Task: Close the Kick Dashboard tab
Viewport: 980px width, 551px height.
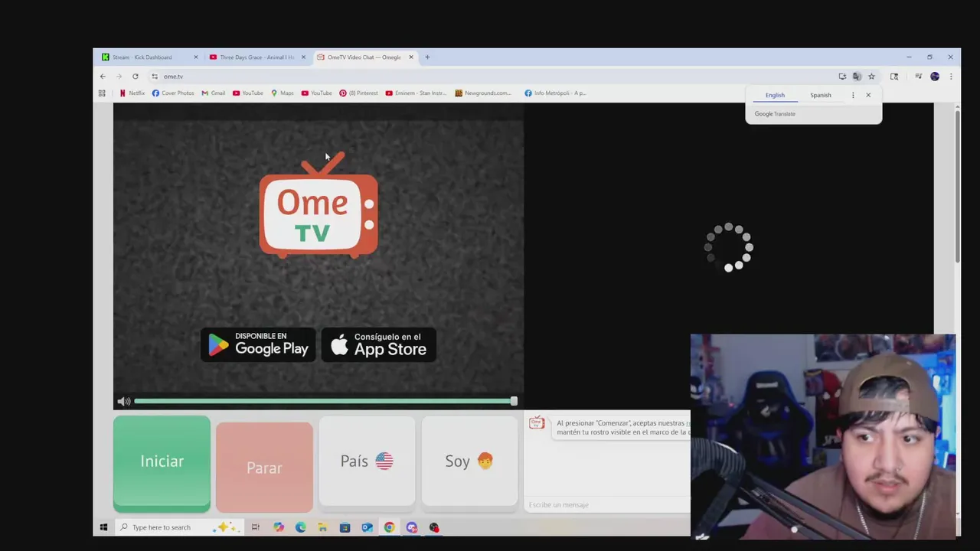Action: click(x=195, y=57)
